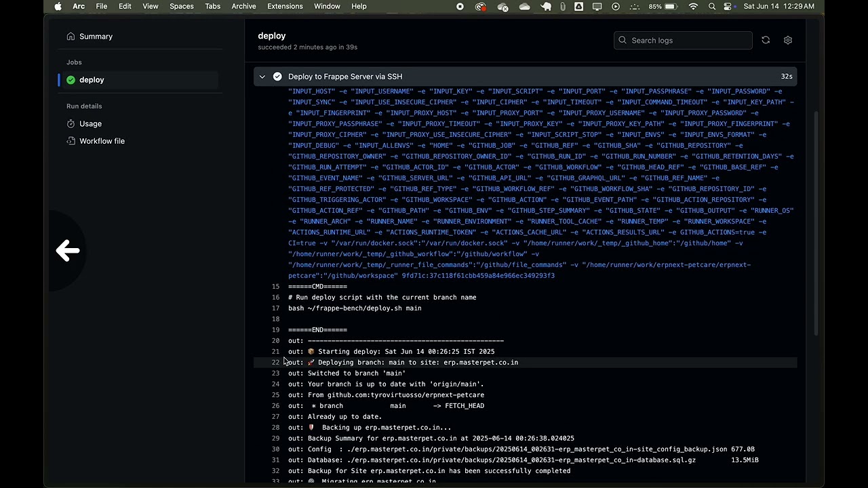Open the TablePlus elephant icon in menu bar
Viewport: 868px width, 488px height.
[546, 6]
